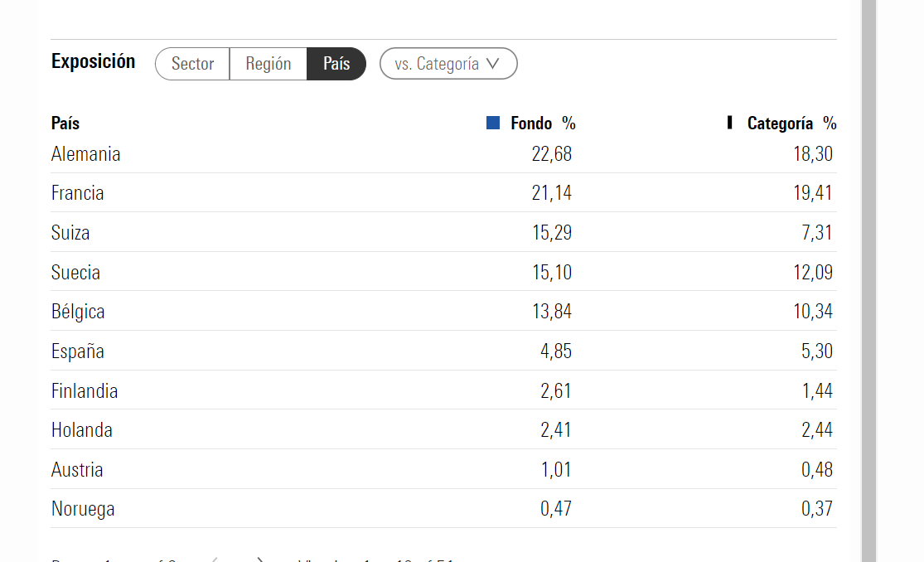The image size is (924, 562).
Task: Select the Austria row
Action: click(x=77, y=470)
